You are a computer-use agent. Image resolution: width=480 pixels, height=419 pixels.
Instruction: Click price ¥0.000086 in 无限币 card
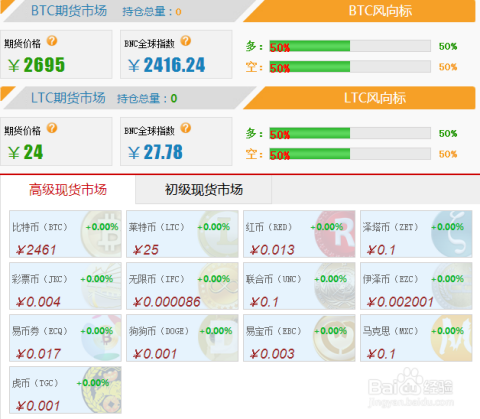pyautogui.click(x=167, y=302)
